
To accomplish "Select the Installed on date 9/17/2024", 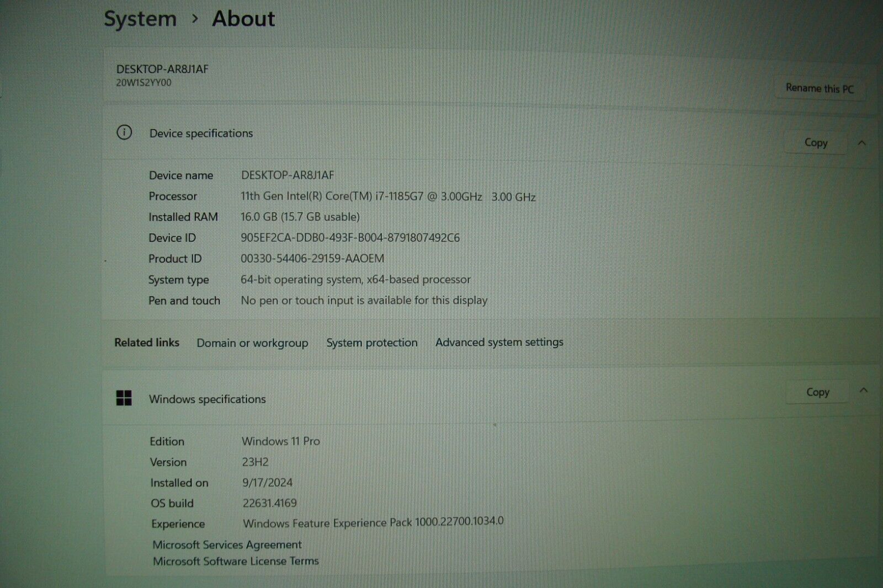I will (x=268, y=483).
